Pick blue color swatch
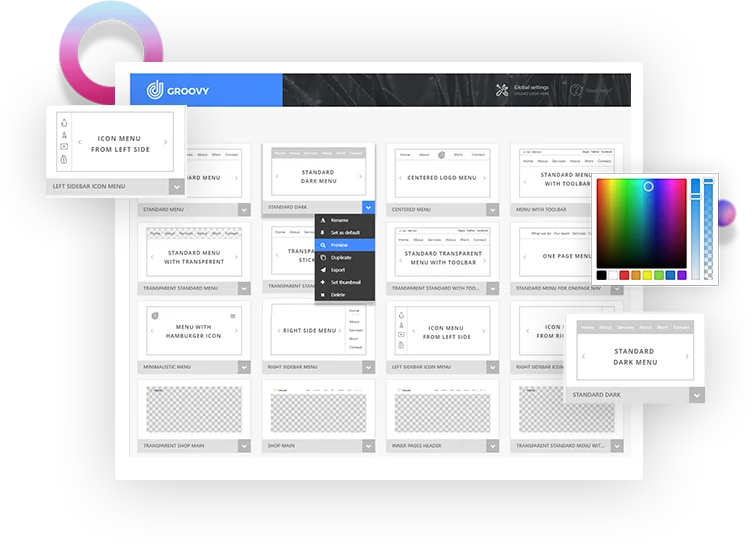This screenshot has width=752, height=544. 670,275
